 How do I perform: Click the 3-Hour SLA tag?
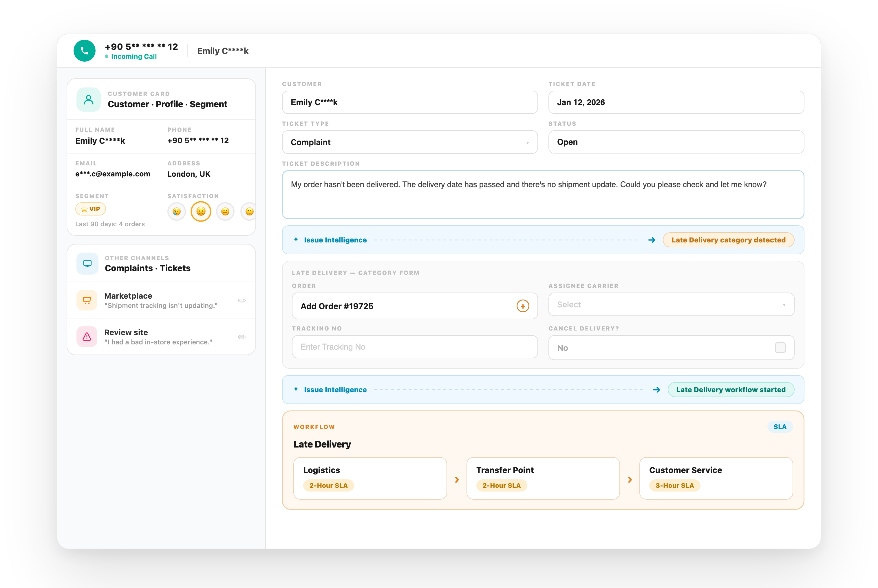674,485
